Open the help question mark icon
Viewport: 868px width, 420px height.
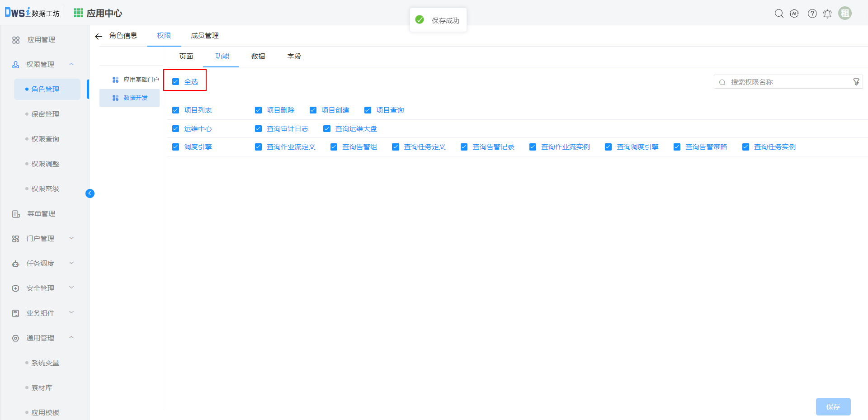pos(812,14)
